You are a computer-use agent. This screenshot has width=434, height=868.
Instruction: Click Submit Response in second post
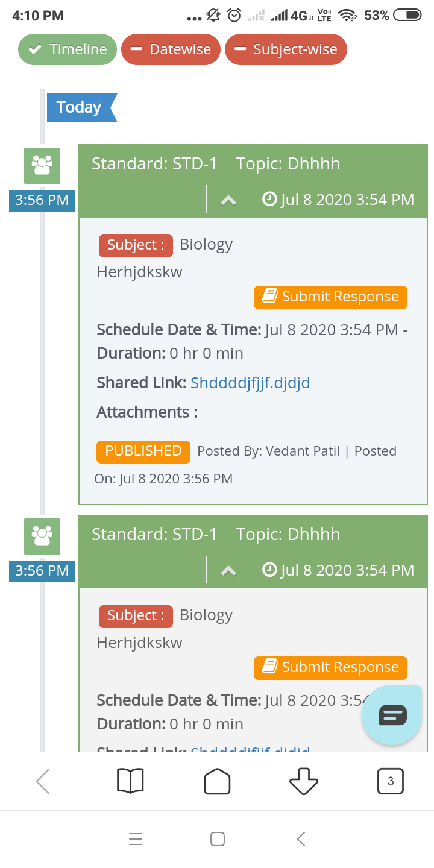pyautogui.click(x=330, y=668)
